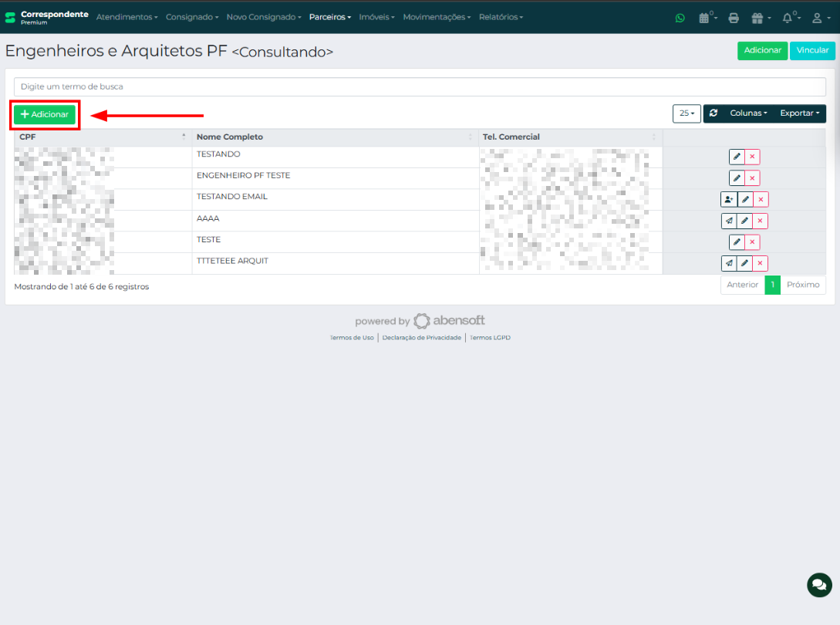Click paper plane send icon on AAAA row
Viewport: 840px width, 625px height.
(x=728, y=221)
